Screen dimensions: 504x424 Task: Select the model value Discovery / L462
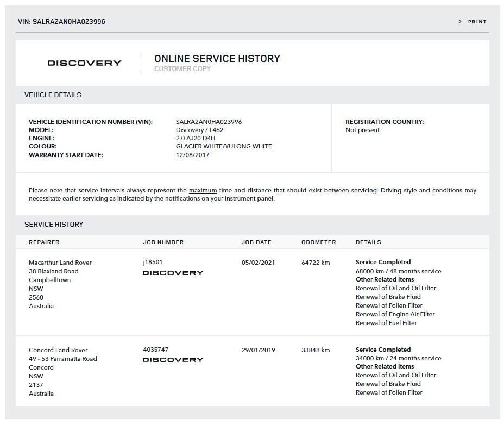pos(199,130)
